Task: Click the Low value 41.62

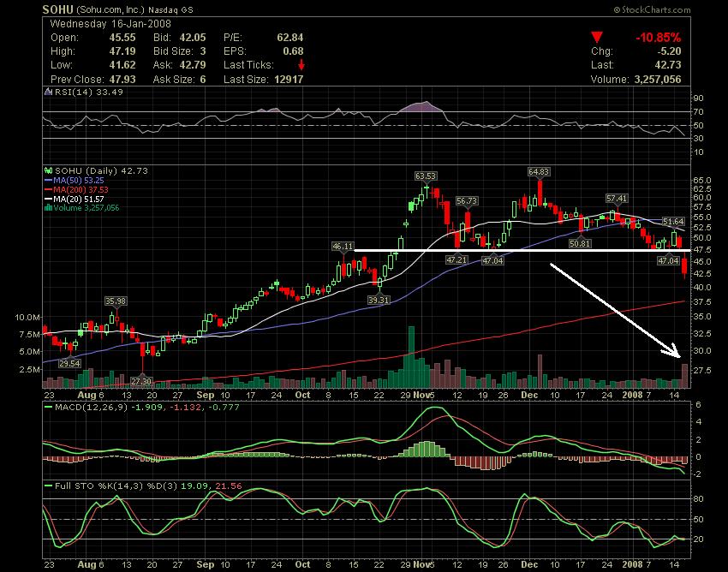Action: point(122,65)
